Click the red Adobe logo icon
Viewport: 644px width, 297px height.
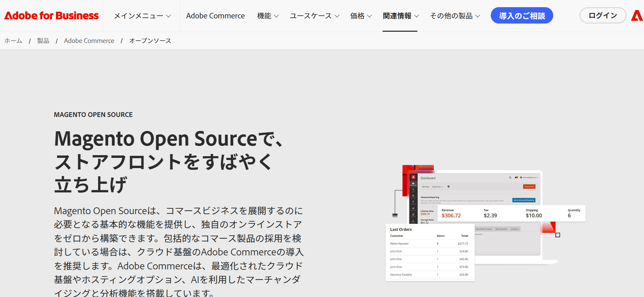(637, 16)
